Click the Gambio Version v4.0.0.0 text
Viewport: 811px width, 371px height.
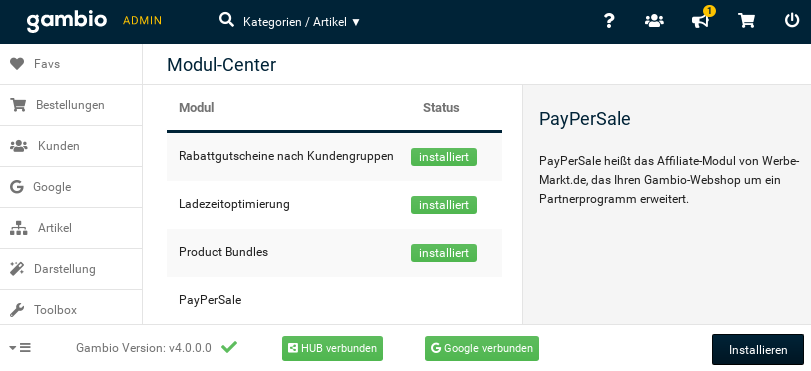click(144, 348)
